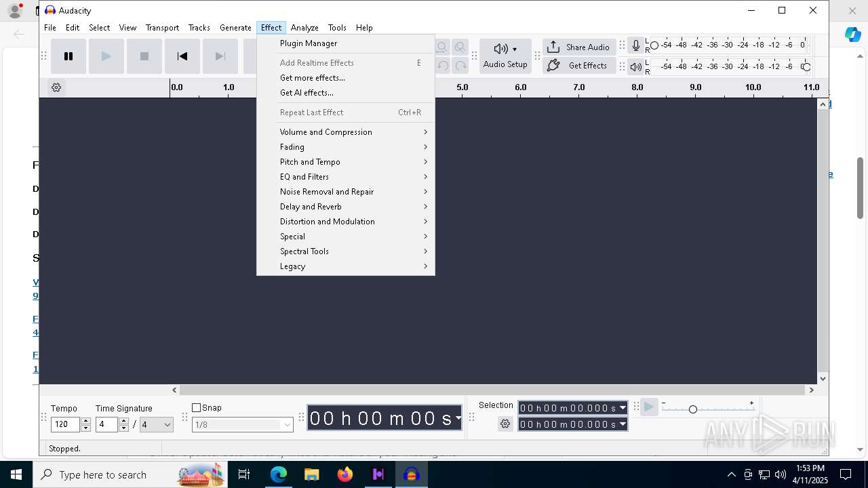
Task: Open the Transport menu
Action: [162, 28]
